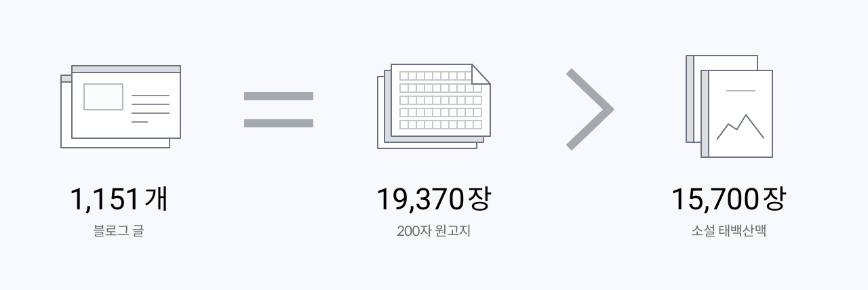Click the "1,151개" number text
The height and width of the screenshot is (290, 868).
(119, 199)
